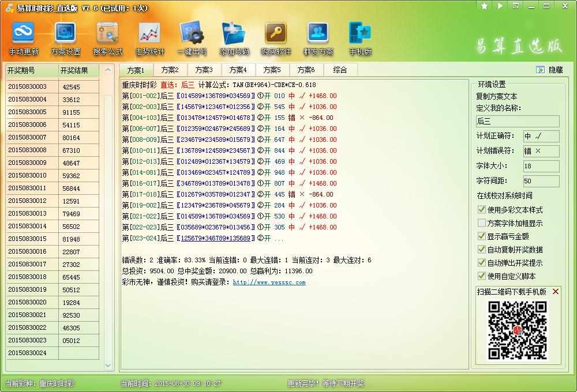This screenshot has width=577, height=392.
Task: Open the 综合 (summary) tab
Action: pyautogui.click(x=340, y=69)
